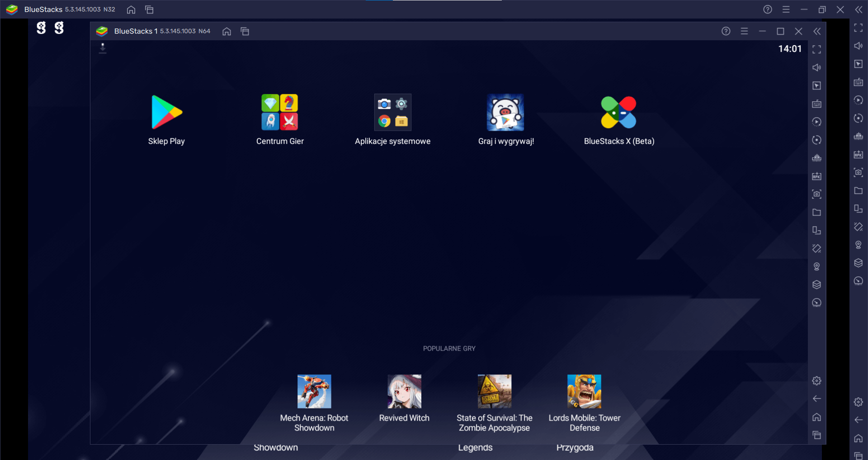The height and width of the screenshot is (460, 868).
Task: Click multi-window icon in BlueStacks 1 title bar
Action: pos(245,31)
